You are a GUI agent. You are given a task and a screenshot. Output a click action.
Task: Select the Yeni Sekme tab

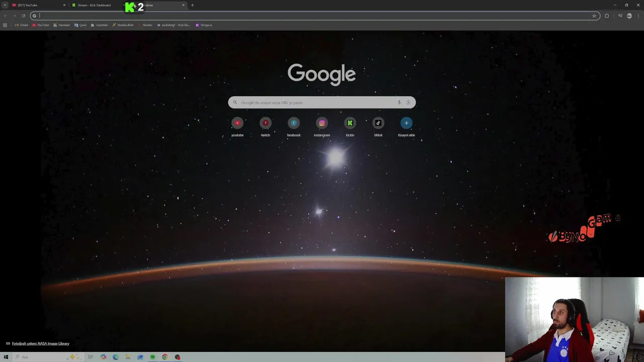coord(157,5)
